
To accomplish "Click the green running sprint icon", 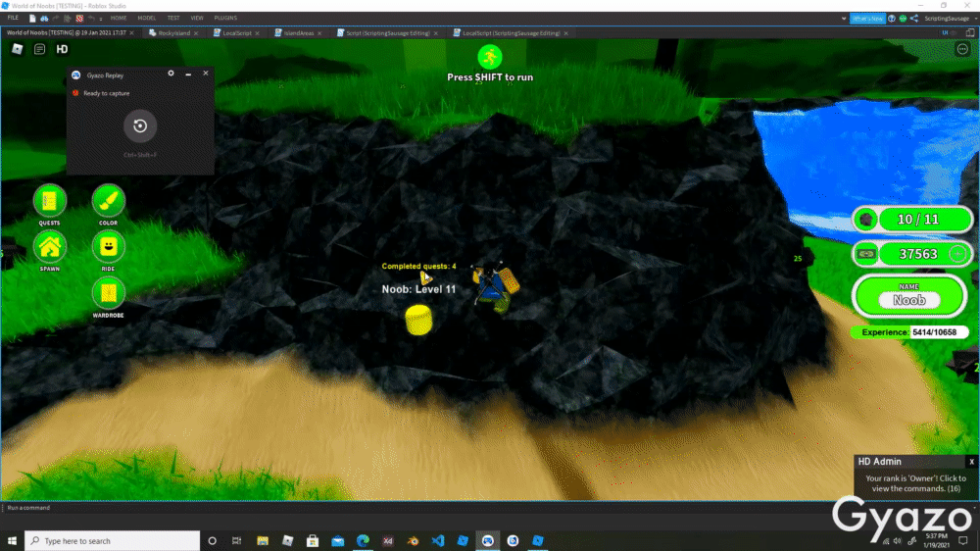I will point(490,57).
